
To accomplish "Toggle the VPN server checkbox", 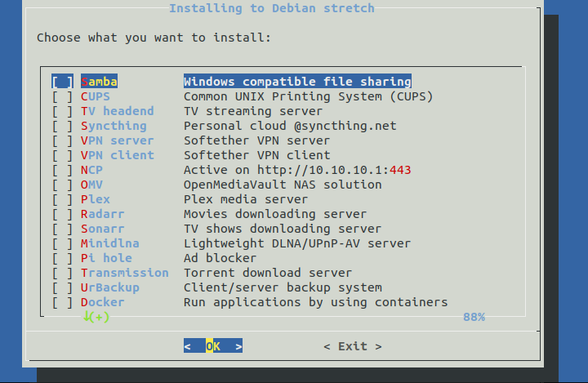I will point(62,140).
